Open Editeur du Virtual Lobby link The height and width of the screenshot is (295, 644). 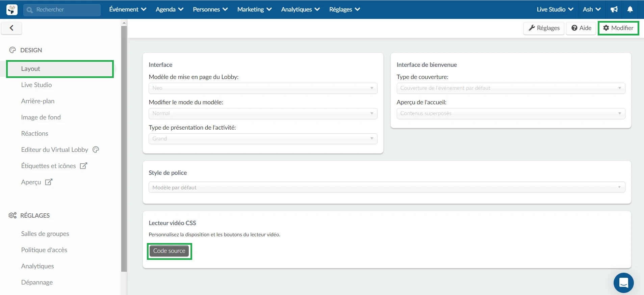click(x=54, y=150)
